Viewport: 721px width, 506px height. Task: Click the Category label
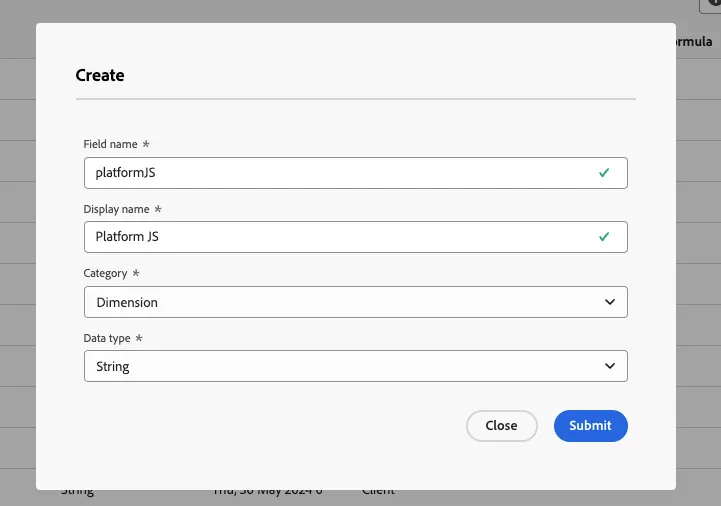[105, 273]
